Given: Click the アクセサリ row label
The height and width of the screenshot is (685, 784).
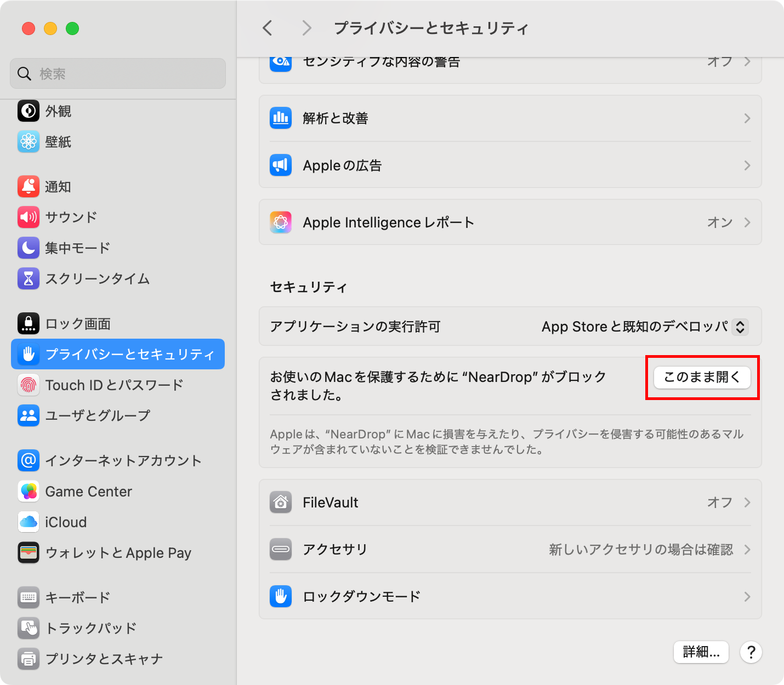Looking at the screenshot, I should 335,550.
